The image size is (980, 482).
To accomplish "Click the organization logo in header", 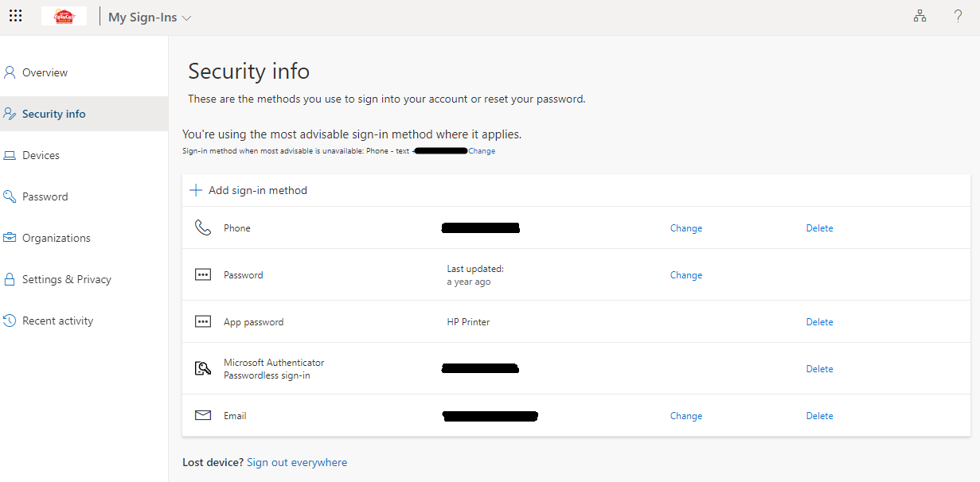I will pos(64,16).
